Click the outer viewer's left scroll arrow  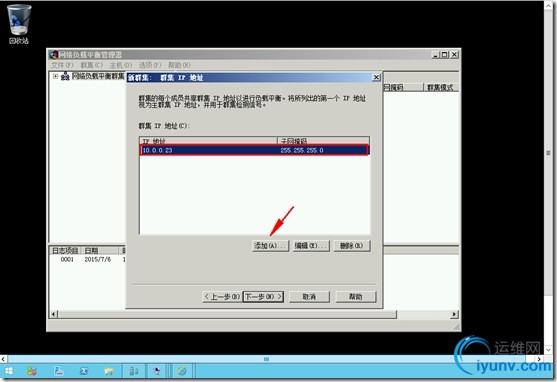(x=4, y=359)
